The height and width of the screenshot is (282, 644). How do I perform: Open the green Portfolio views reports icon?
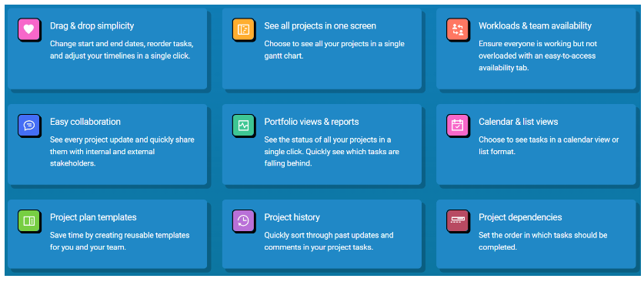pos(243,125)
